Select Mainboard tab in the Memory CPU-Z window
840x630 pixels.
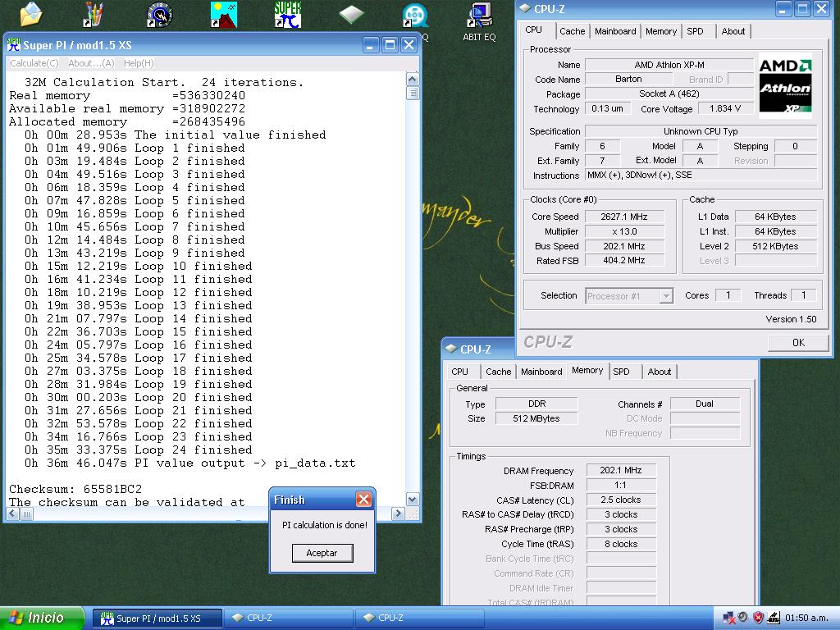(x=541, y=372)
